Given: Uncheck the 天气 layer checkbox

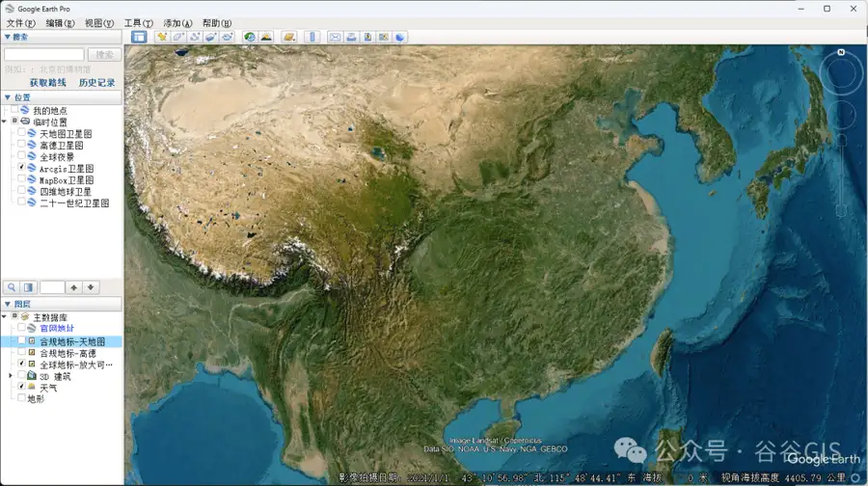Looking at the screenshot, I should pyautogui.click(x=21, y=387).
